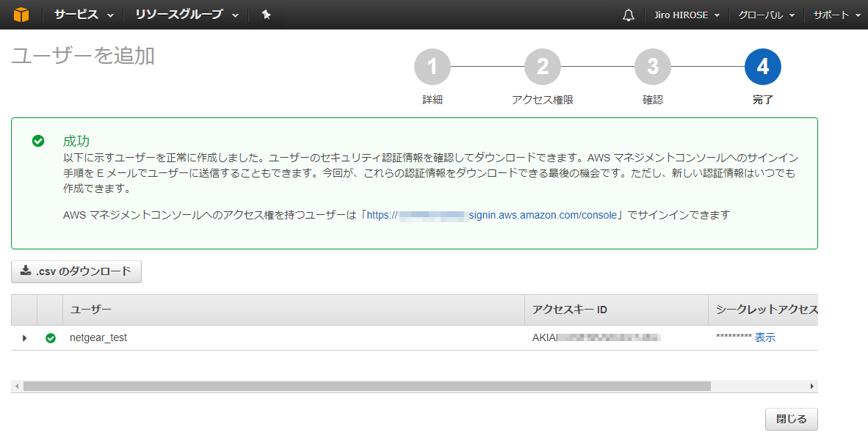868x435 pixels.
Task: Open the リソースグループ menu
Action: pyautogui.click(x=187, y=15)
